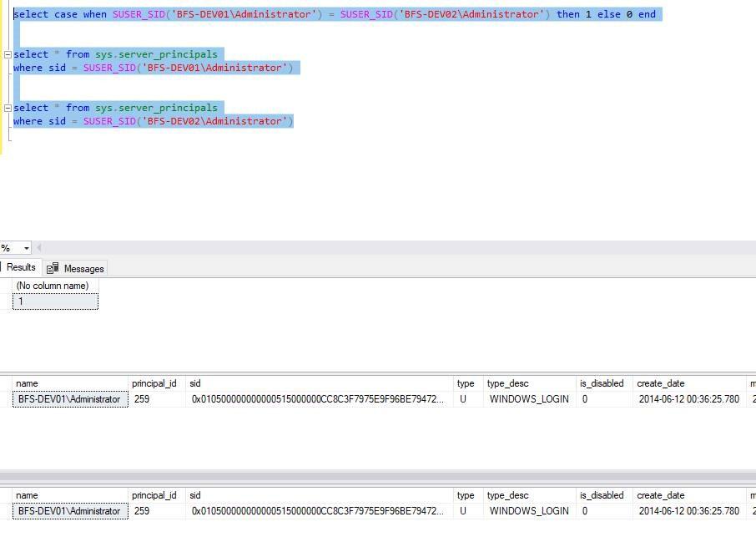Click 'BFS-DEV02\Administrator' string in the last query
756x537 pixels.
click(214, 121)
